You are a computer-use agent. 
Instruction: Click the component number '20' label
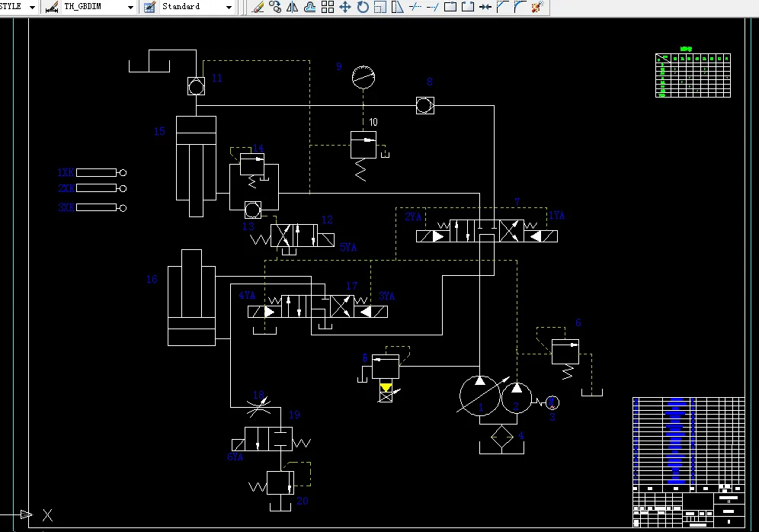click(303, 501)
